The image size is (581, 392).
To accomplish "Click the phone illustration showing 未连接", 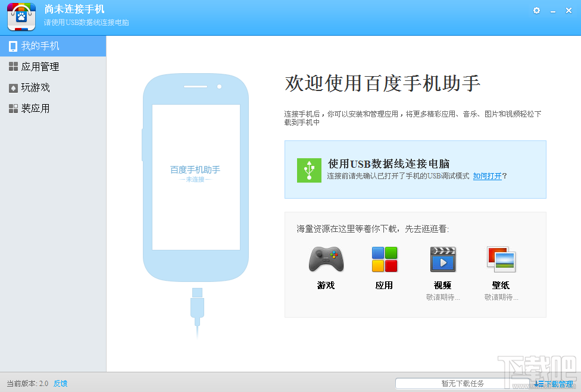I will coord(196,178).
